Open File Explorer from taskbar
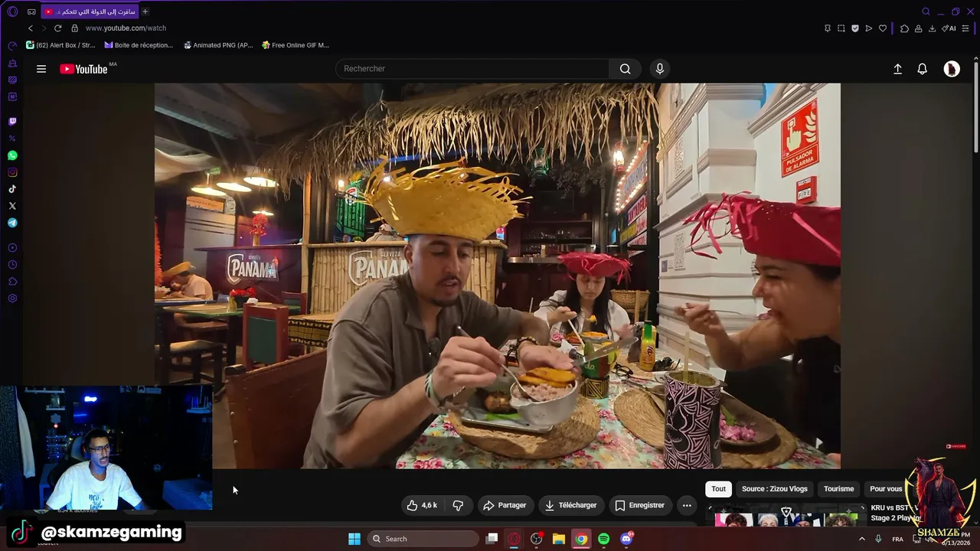This screenshot has width=980, height=551. point(559,539)
